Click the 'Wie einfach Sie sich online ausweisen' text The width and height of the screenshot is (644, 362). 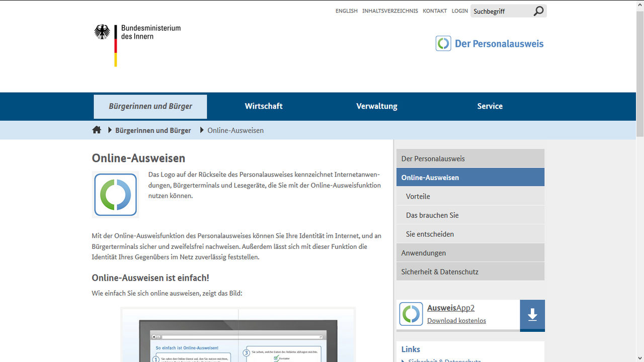pos(167,293)
